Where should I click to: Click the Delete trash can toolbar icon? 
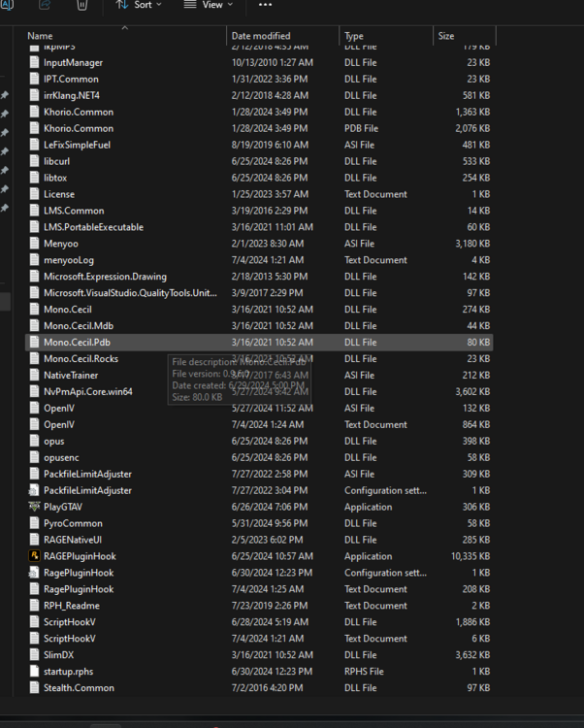click(82, 5)
